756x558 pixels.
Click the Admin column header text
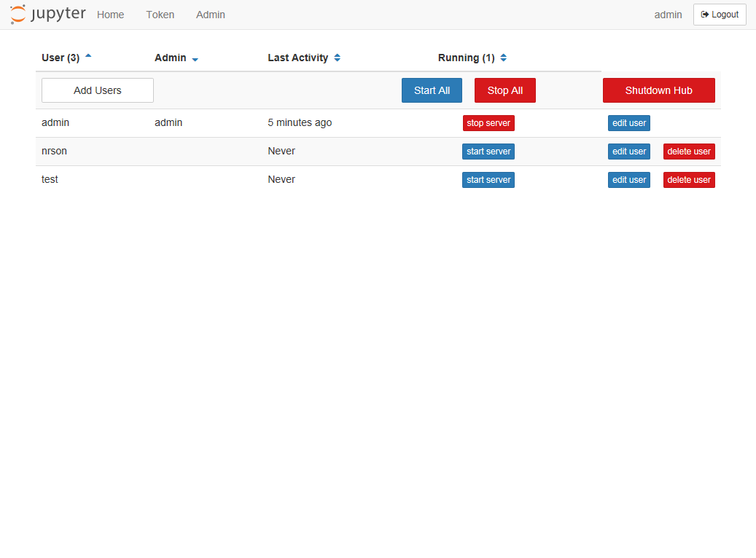point(170,58)
